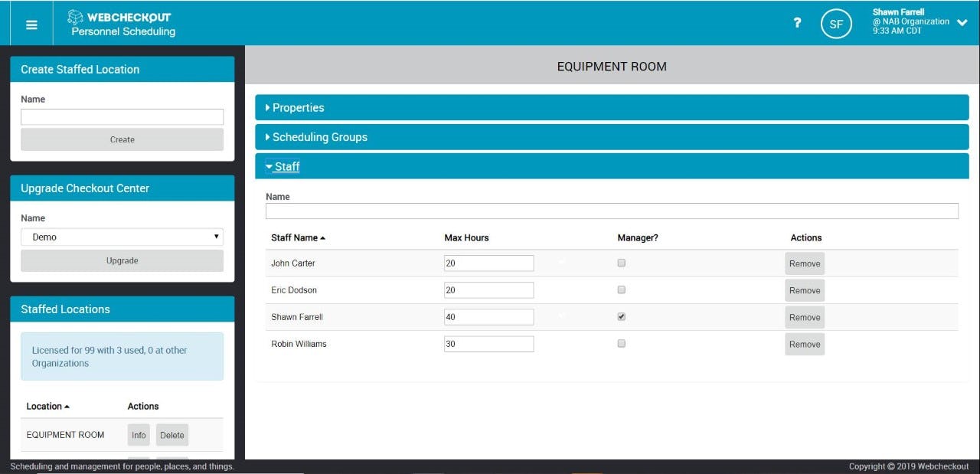Viewport: 980px width, 474px height.
Task: Uncheck Manager for Shawn Farrell
Action: point(621,316)
